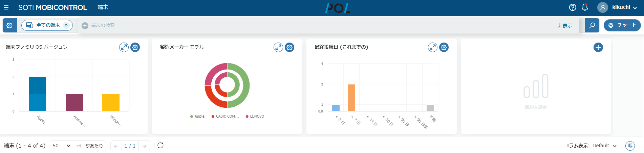Viewport: 644px width, 153px height.
Task: Expand the 製造メーカー モデル chart
Action: 278,47
